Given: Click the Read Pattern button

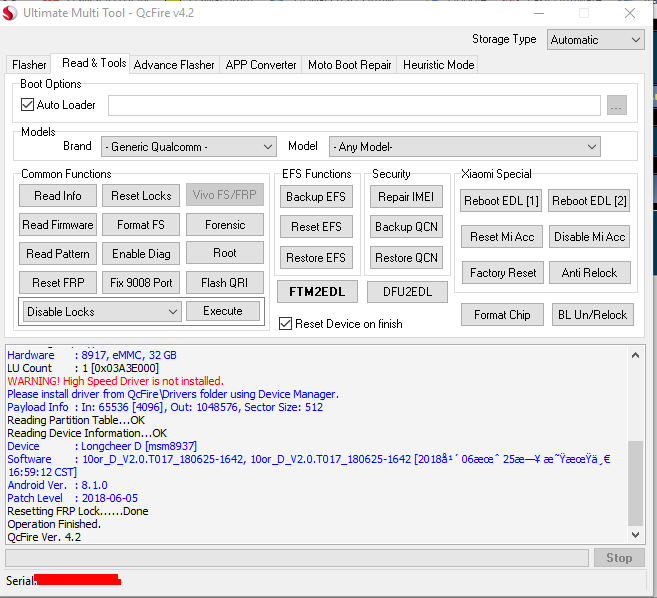Looking at the screenshot, I should [58, 254].
